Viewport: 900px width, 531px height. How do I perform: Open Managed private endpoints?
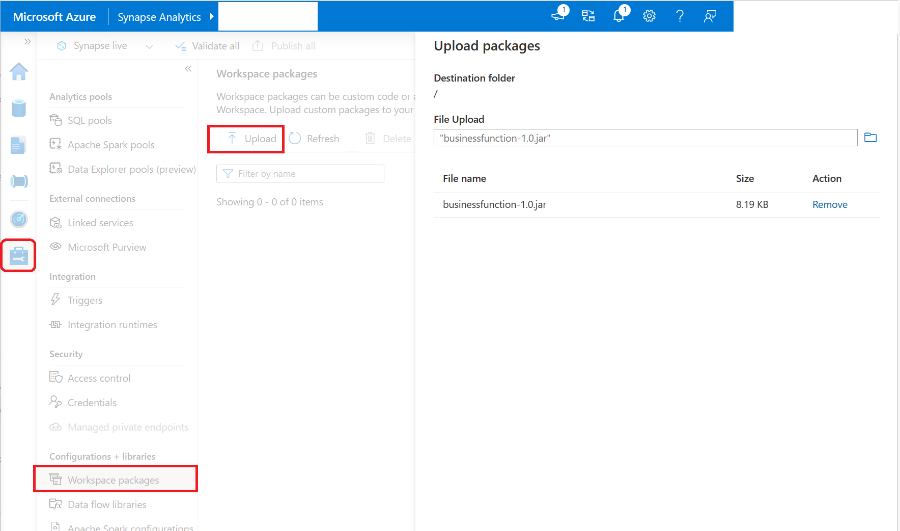[x=127, y=427]
